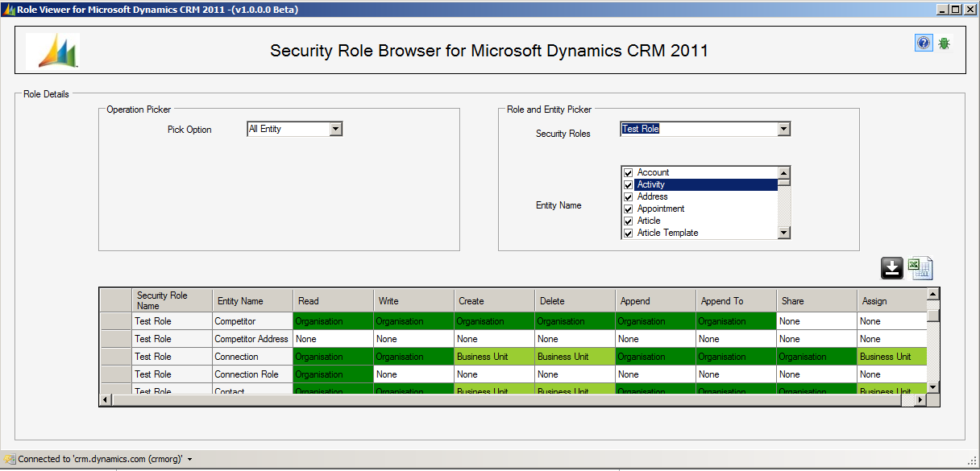The image size is (980, 471).
Task: Click the None Share cell for Competitor
Action: click(x=816, y=320)
